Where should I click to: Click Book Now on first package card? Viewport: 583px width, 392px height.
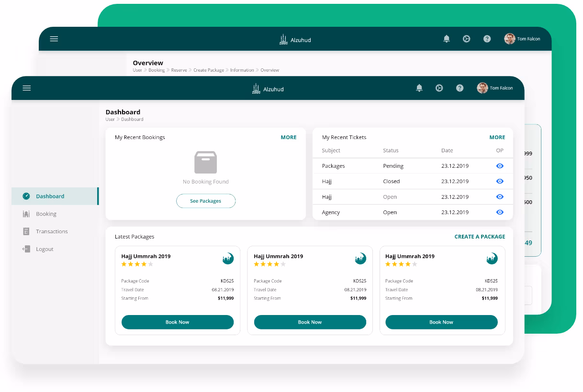pos(178,322)
